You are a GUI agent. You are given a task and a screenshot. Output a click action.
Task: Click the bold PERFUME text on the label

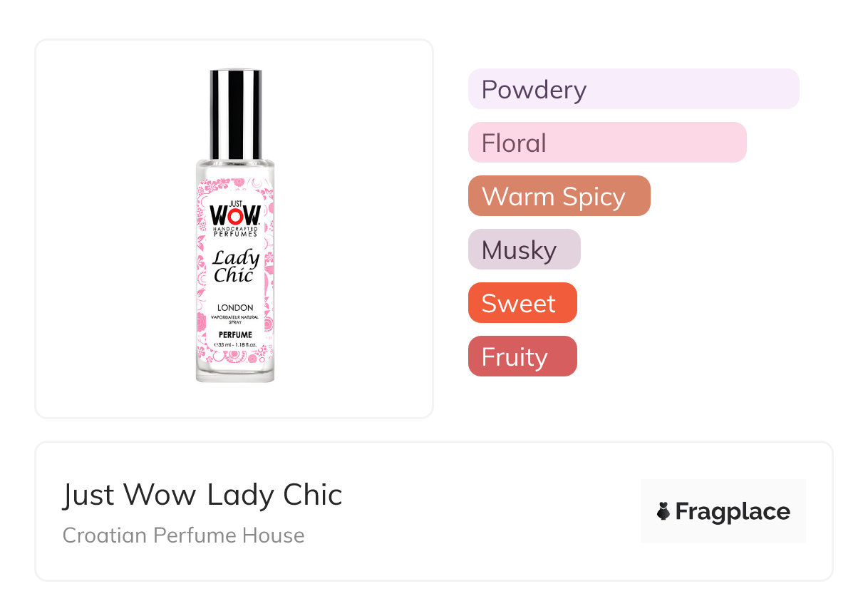point(235,334)
